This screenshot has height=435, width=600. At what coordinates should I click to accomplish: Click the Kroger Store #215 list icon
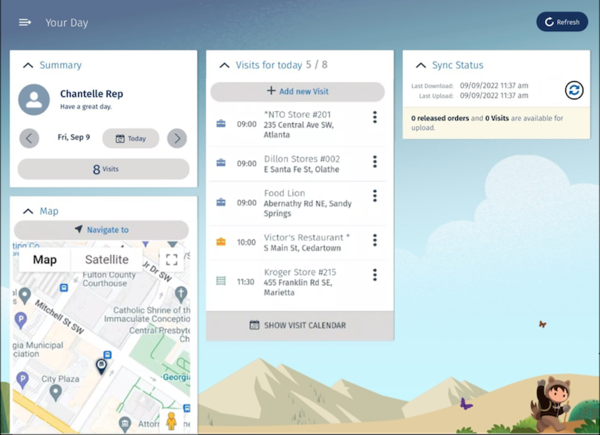tap(221, 281)
